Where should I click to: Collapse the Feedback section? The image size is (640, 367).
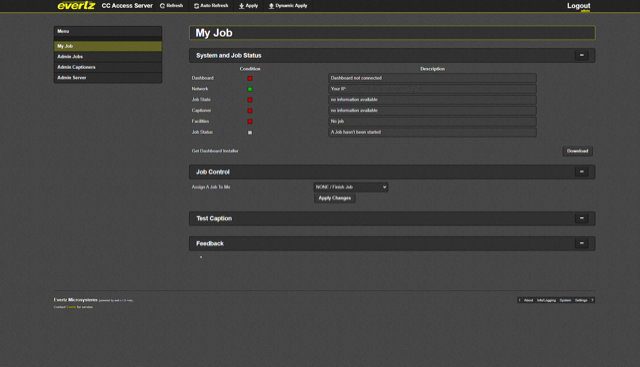click(x=582, y=243)
